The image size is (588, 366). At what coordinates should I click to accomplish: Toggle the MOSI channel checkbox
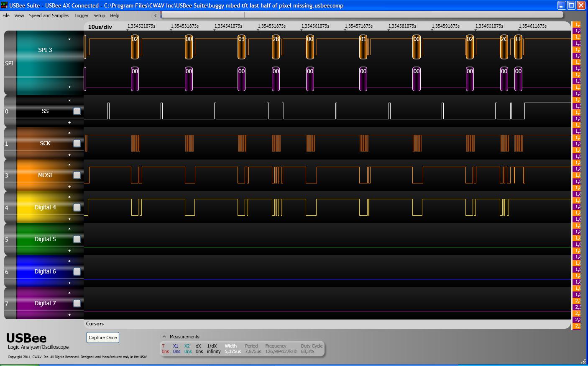[x=77, y=175]
